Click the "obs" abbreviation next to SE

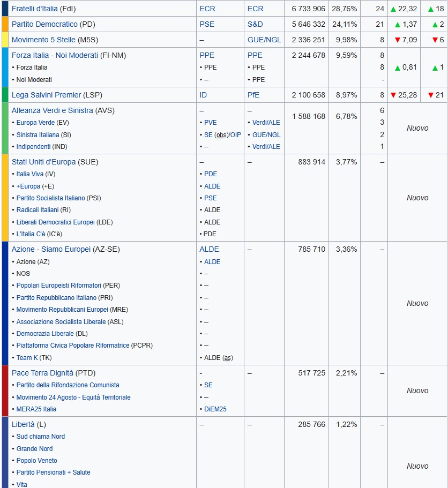(x=220, y=135)
